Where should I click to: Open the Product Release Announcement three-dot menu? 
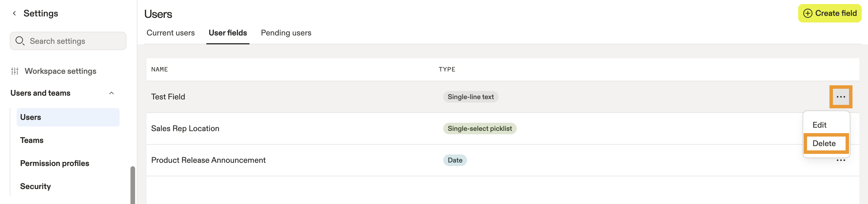click(840, 160)
